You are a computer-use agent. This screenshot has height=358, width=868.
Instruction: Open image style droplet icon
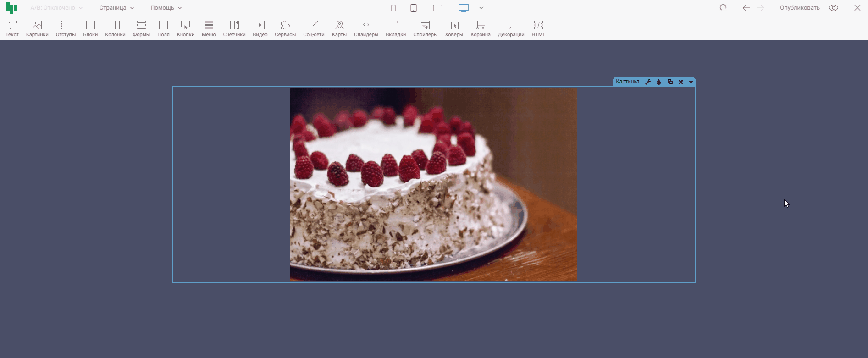[659, 82]
